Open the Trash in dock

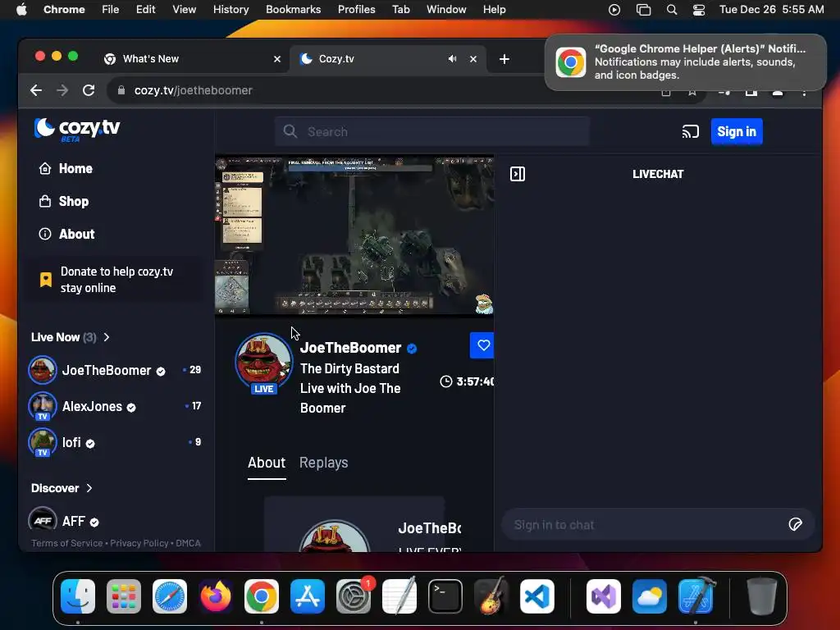click(761, 596)
